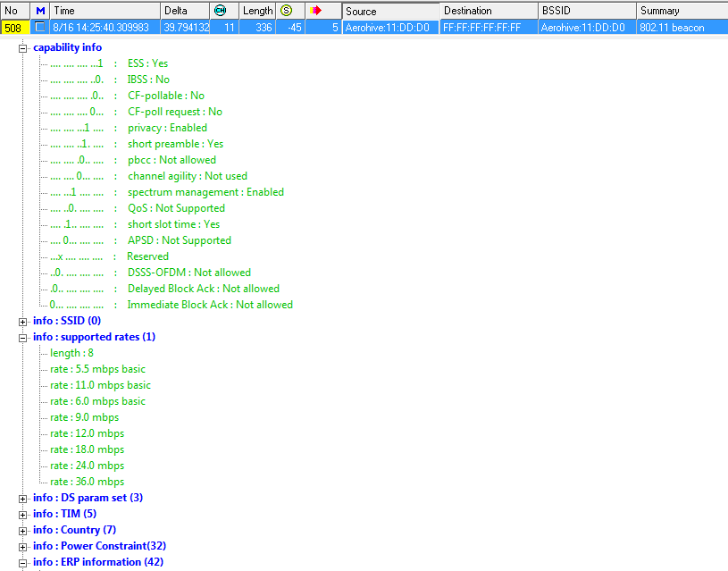Screen dimensions: 728x571
Task: Expand the Power Constraint(32) node
Action: point(23,547)
